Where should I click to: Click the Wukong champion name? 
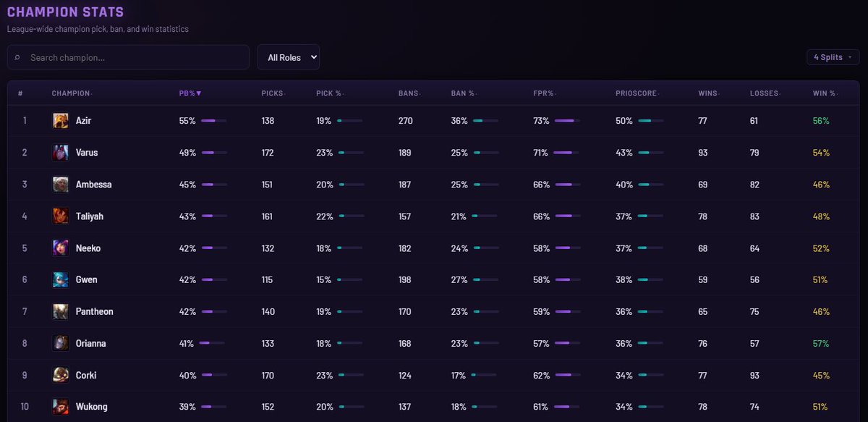pos(92,407)
